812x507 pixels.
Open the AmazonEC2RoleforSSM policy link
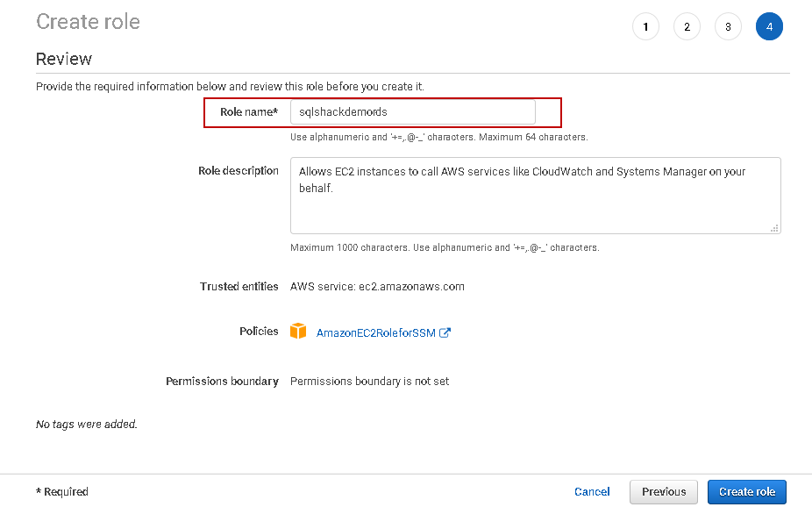point(376,333)
